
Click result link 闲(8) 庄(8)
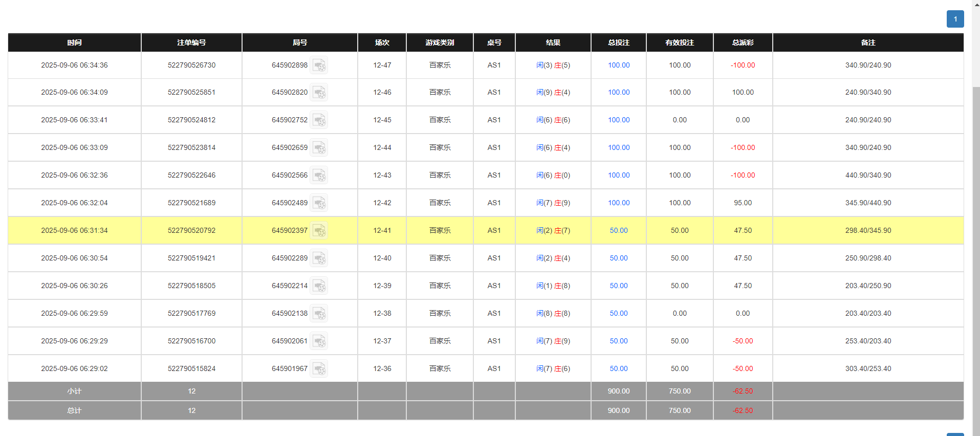[553, 314]
